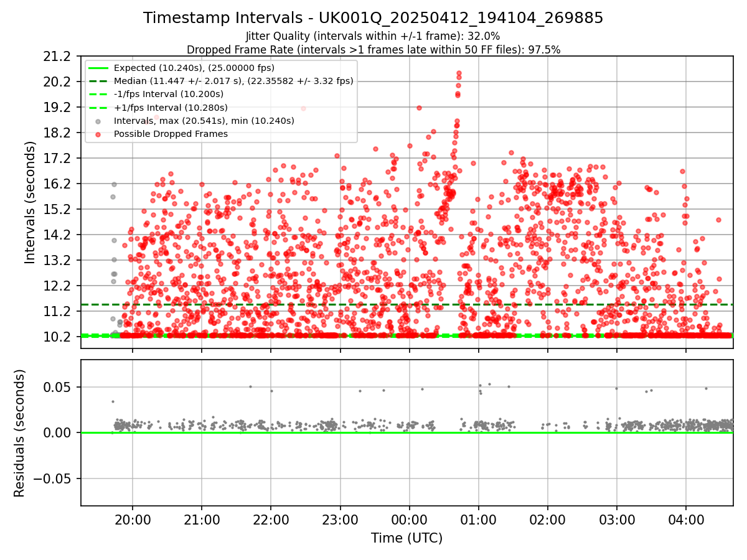
Task: Click the '20:00' time tick label
Action: tap(133, 519)
